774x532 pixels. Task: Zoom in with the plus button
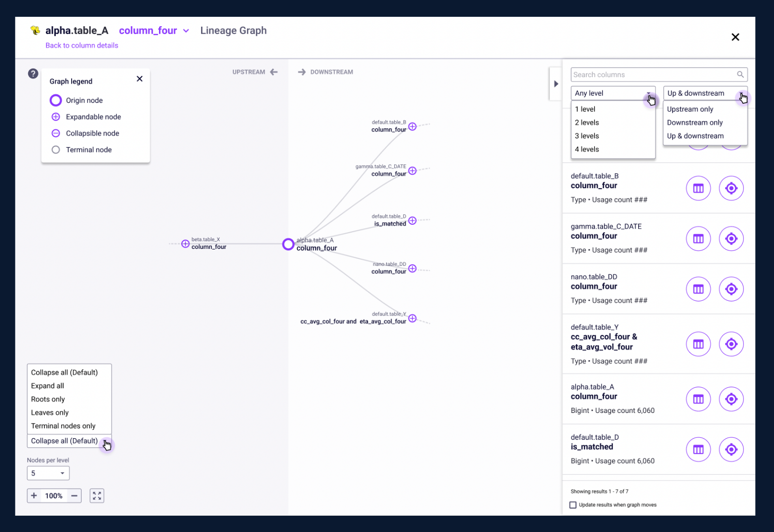point(34,495)
